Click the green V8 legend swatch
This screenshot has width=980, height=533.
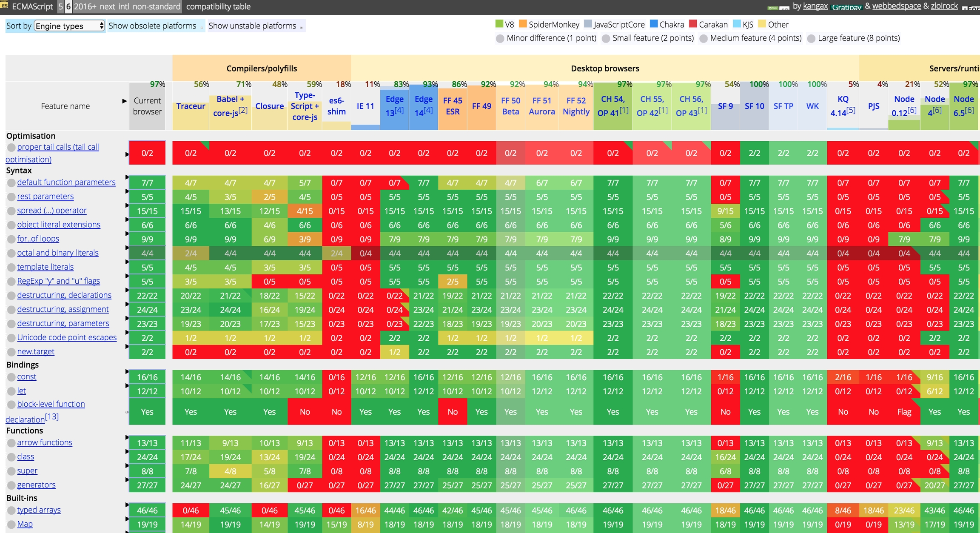click(499, 24)
